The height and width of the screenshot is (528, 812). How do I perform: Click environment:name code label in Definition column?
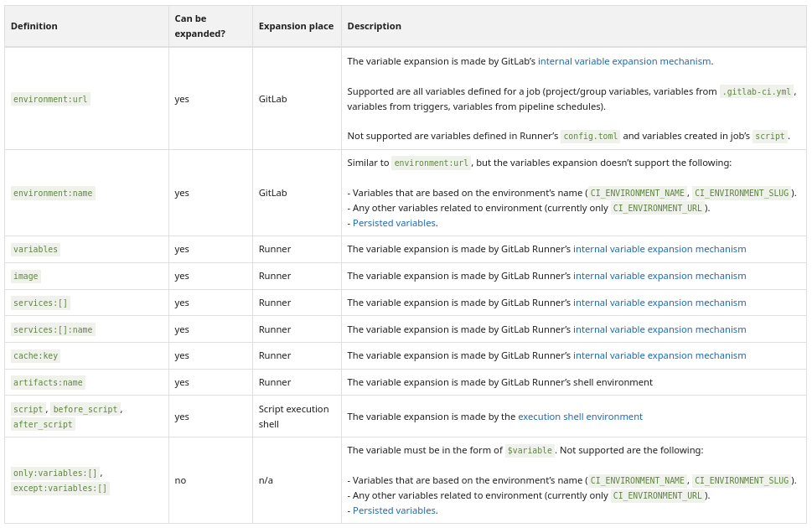click(53, 193)
